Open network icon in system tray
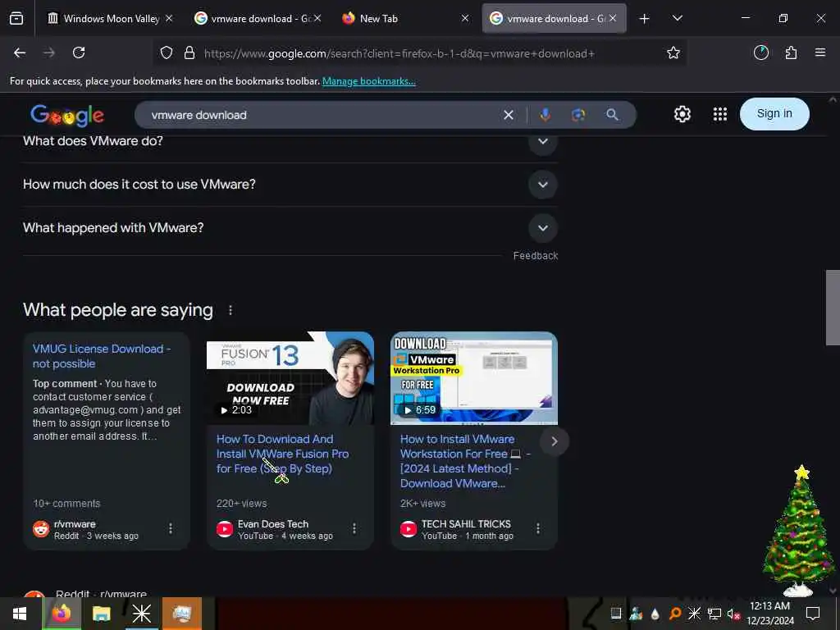 (x=714, y=614)
